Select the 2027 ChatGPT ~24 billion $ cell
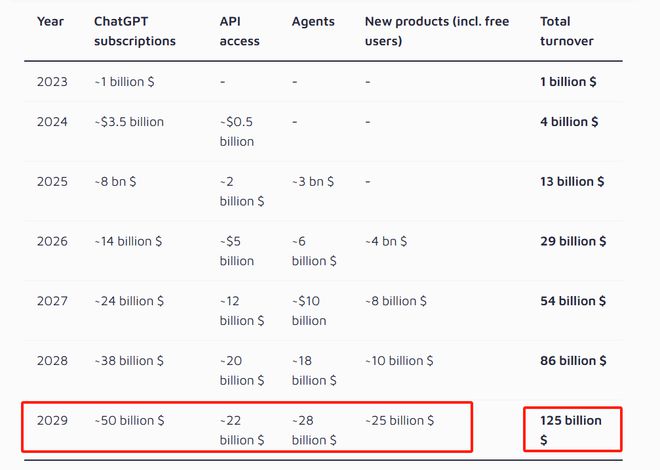 (x=129, y=301)
